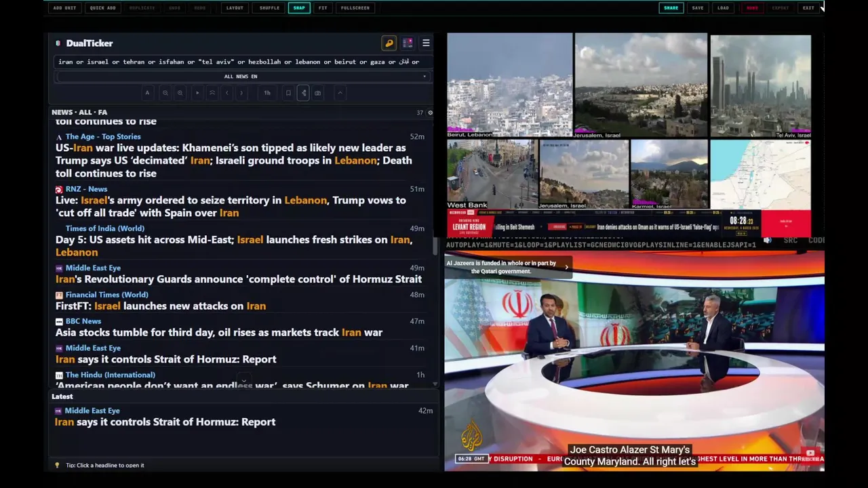Click the SRC label above the video
The width and height of the screenshot is (868, 488).
point(790,241)
